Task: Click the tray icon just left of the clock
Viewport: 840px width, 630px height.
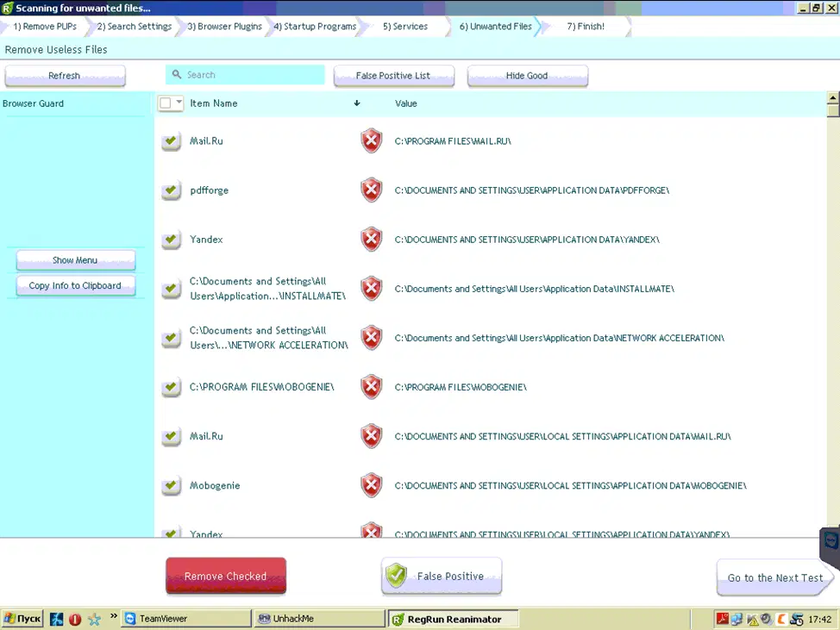Action: click(797, 620)
